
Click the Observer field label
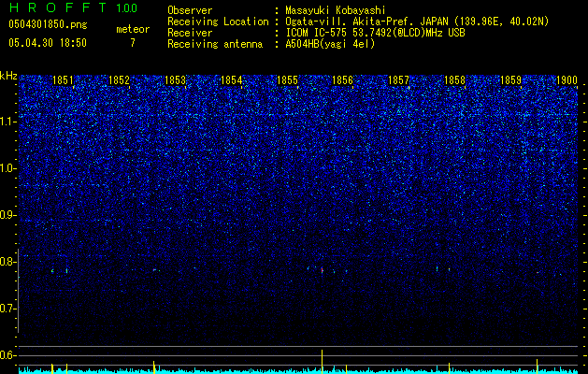pyautogui.click(x=190, y=10)
